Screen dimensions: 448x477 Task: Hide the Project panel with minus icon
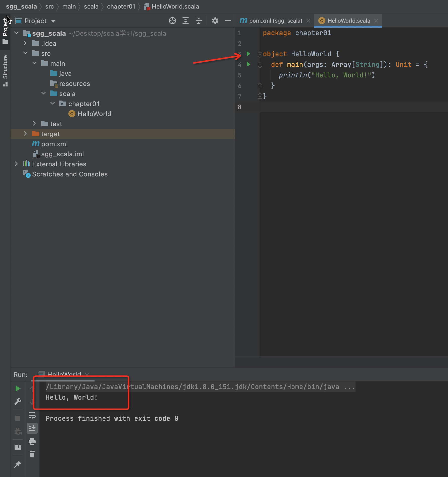click(x=228, y=21)
